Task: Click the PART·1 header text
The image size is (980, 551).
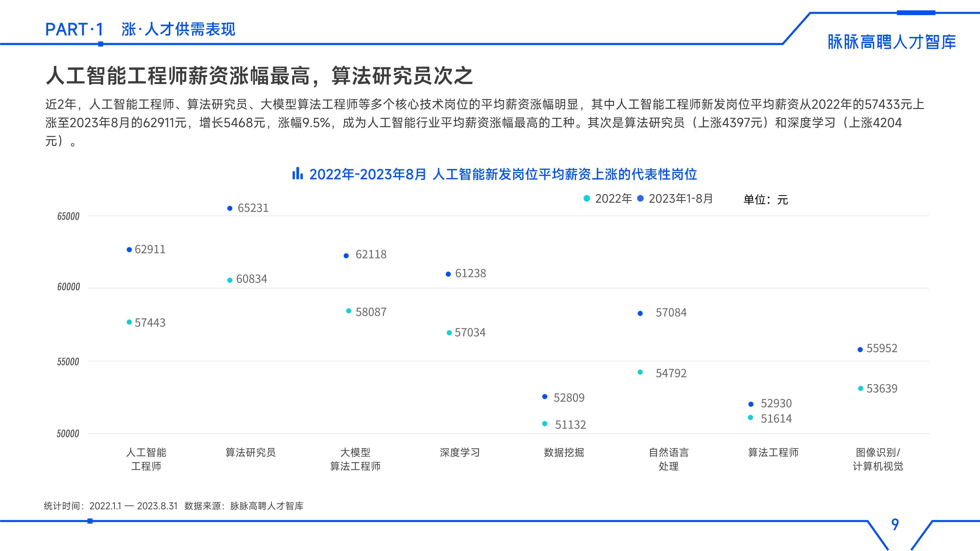Action: click(x=74, y=30)
